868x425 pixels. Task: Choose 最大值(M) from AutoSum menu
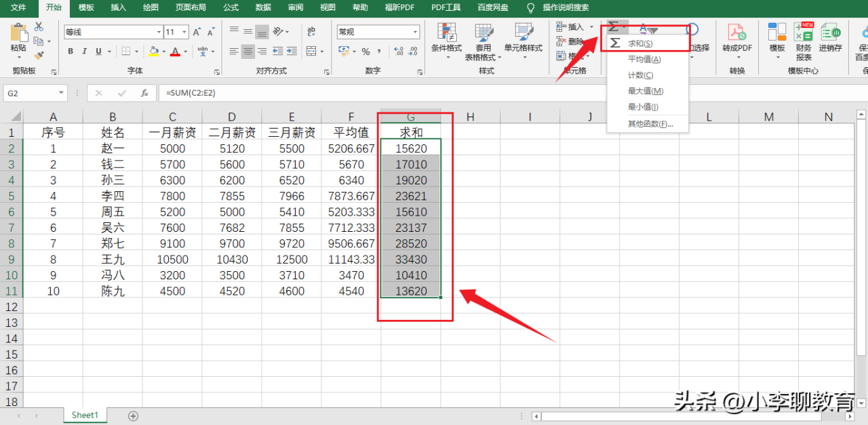point(647,91)
